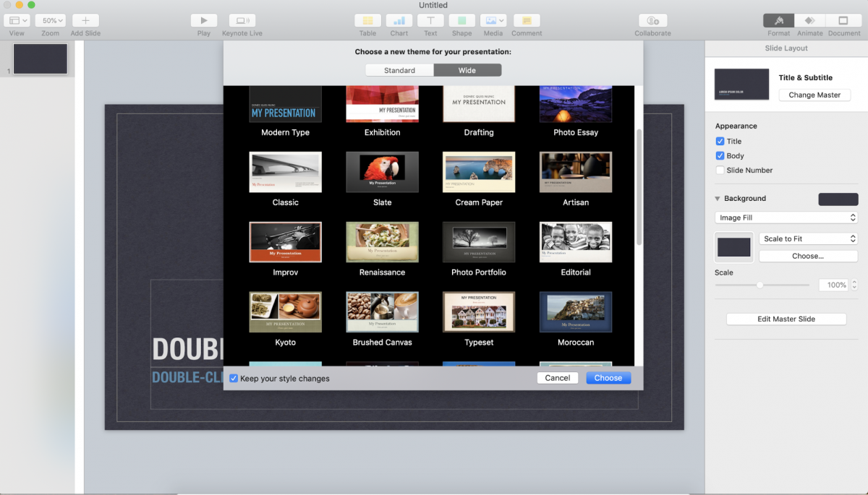The image size is (868, 495).
Task: Click the theme chooser vertical scrollbar
Action: tap(638, 186)
